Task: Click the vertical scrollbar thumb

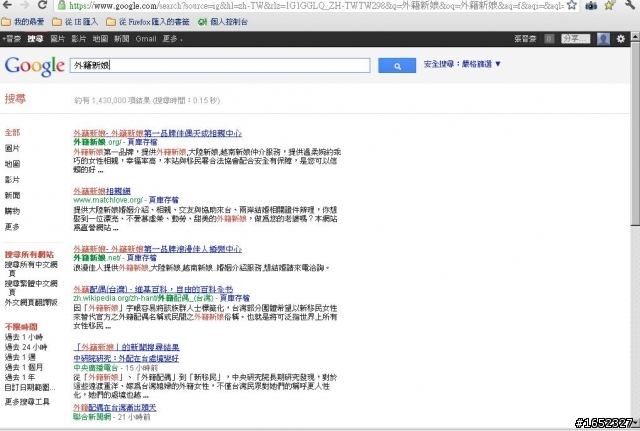Action: tap(635, 133)
